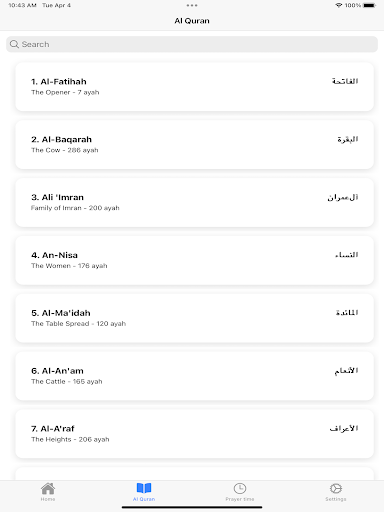384x512 pixels.
Task: Open the Settings gear icon
Action: point(336,489)
